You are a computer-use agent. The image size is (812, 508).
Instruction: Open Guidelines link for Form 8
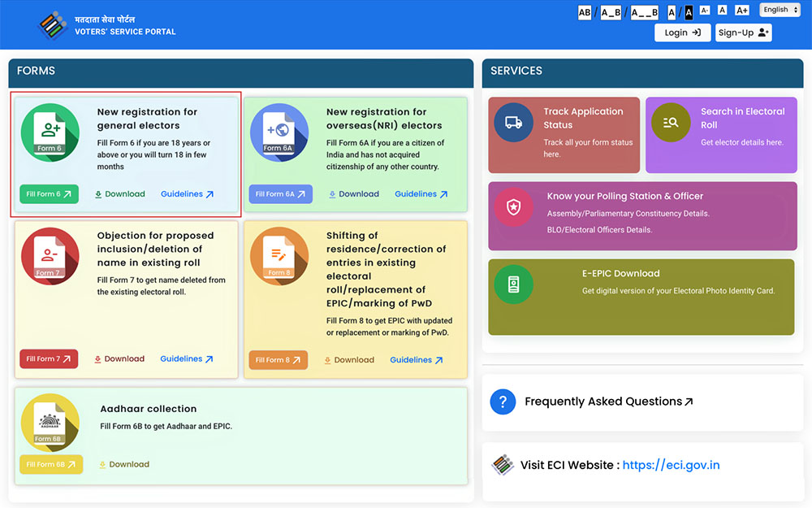click(x=416, y=360)
